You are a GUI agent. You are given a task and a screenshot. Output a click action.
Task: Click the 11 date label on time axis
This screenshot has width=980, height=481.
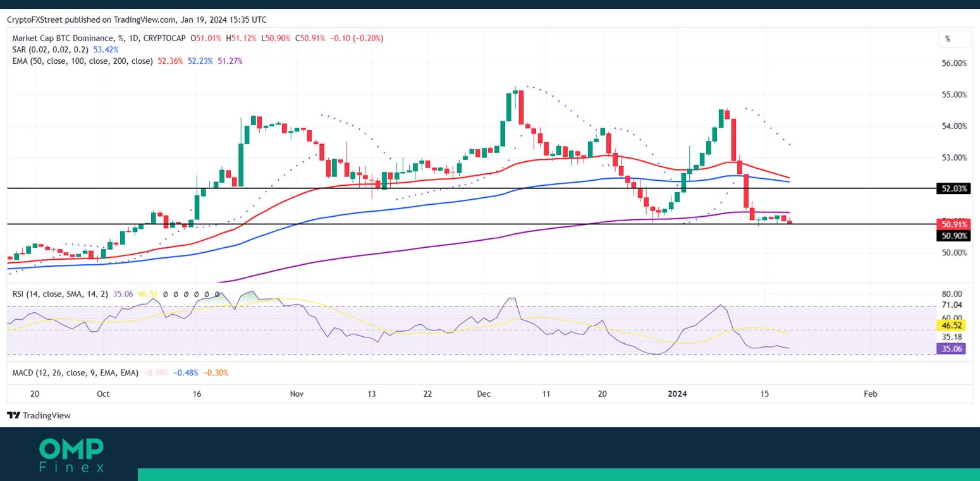546,394
